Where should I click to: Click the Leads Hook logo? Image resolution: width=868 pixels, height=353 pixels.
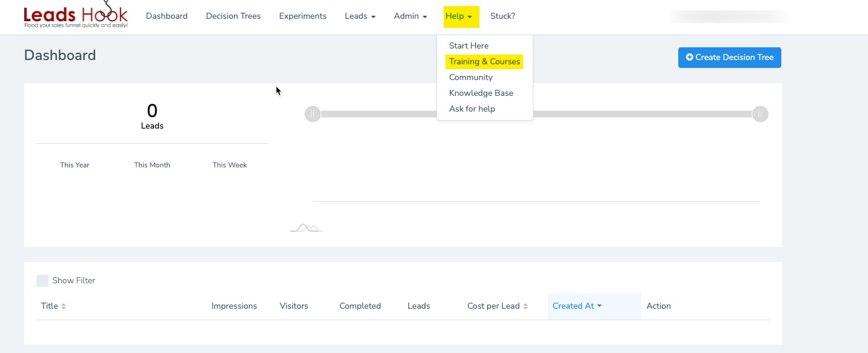pyautogui.click(x=76, y=15)
